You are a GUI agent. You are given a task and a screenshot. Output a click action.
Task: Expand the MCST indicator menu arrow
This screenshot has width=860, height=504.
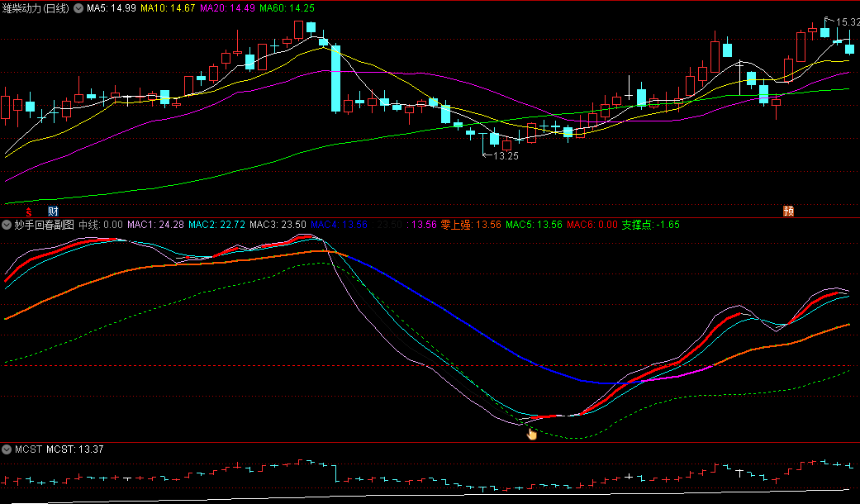7,449
